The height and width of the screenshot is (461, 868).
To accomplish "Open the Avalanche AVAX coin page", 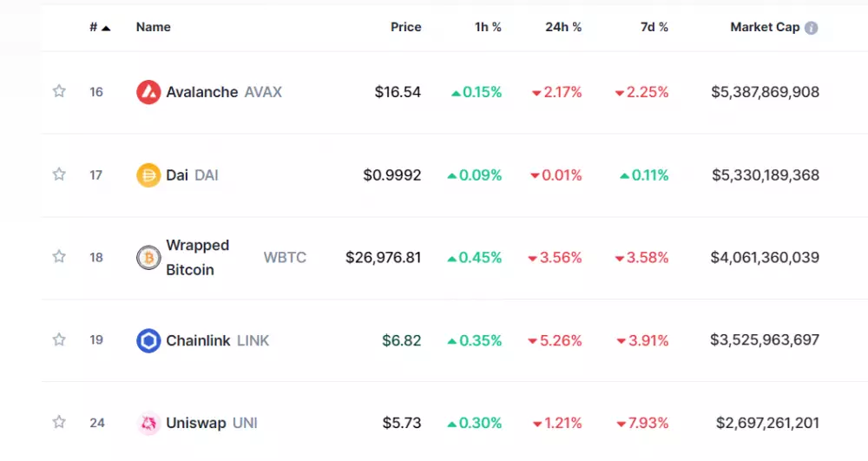I will pyautogui.click(x=202, y=92).
